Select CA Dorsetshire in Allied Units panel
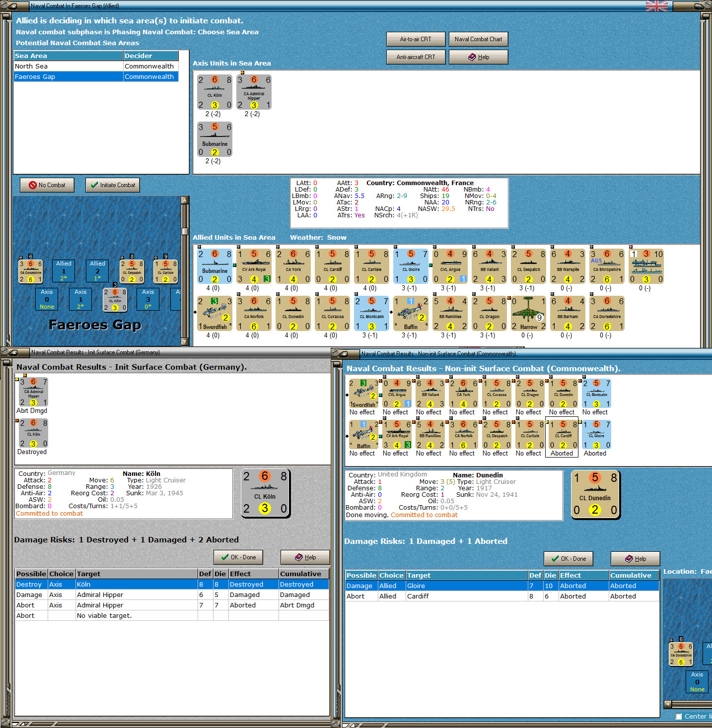Viewport: 712px width, 728px height. pyautogui.click(x=607, y=314)
